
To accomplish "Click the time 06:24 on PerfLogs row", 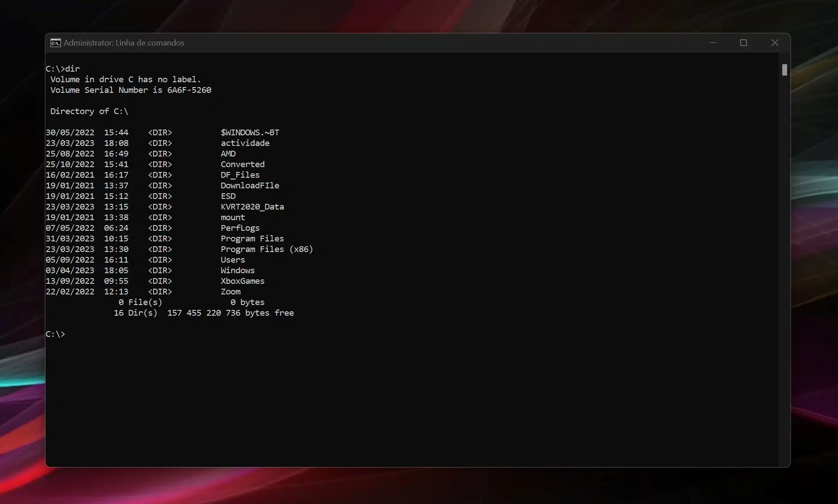I will [116, 228].
